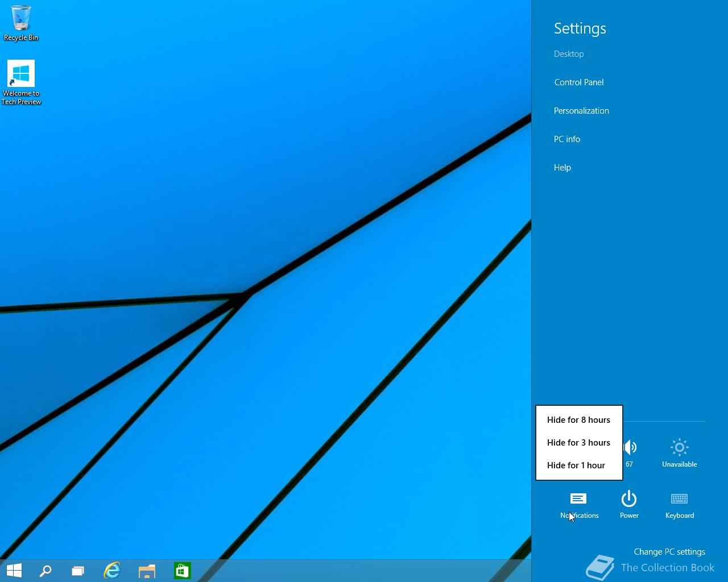This screenshot has height=582, width=728.
Task: Open Task View on the taskbar
Action: 78,571
